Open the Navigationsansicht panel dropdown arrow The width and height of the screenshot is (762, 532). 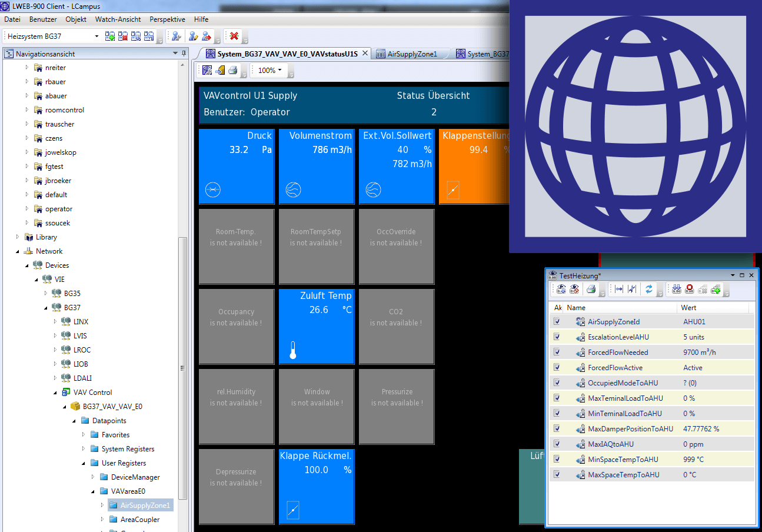click(x=175, y=54)
